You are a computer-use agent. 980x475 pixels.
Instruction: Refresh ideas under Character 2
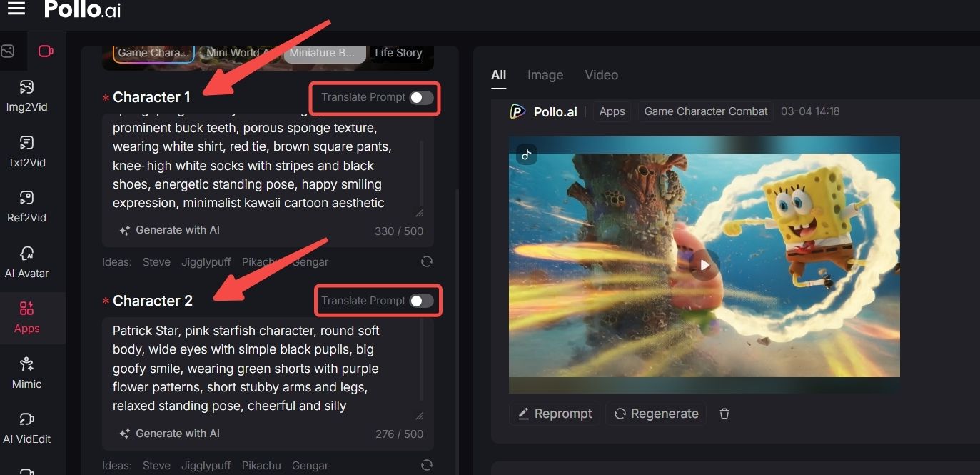pyautogui.click(x=427, y=465)
